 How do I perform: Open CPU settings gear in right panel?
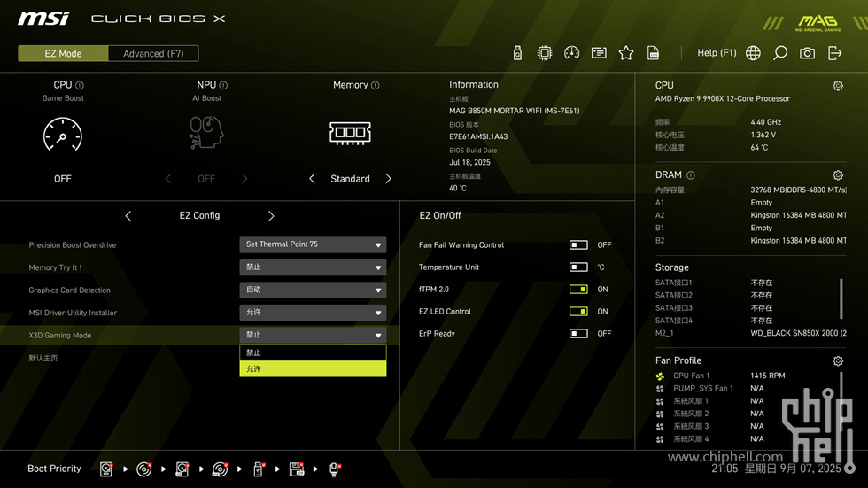[838, 86]
